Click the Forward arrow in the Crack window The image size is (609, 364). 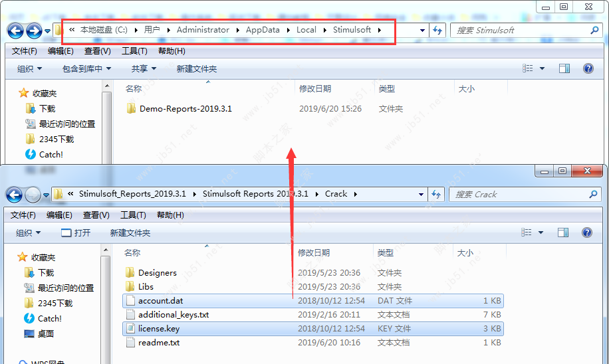[33, 195]
